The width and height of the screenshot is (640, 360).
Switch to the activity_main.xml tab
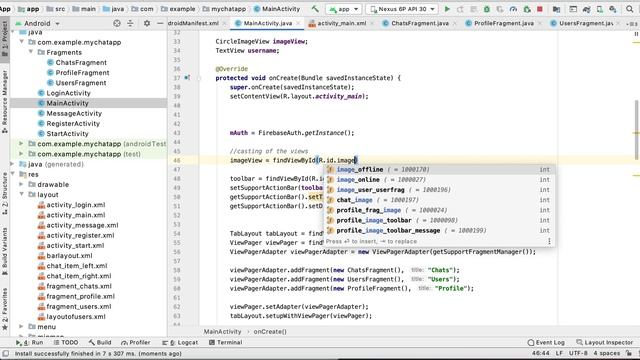click(x=341, y=23)
